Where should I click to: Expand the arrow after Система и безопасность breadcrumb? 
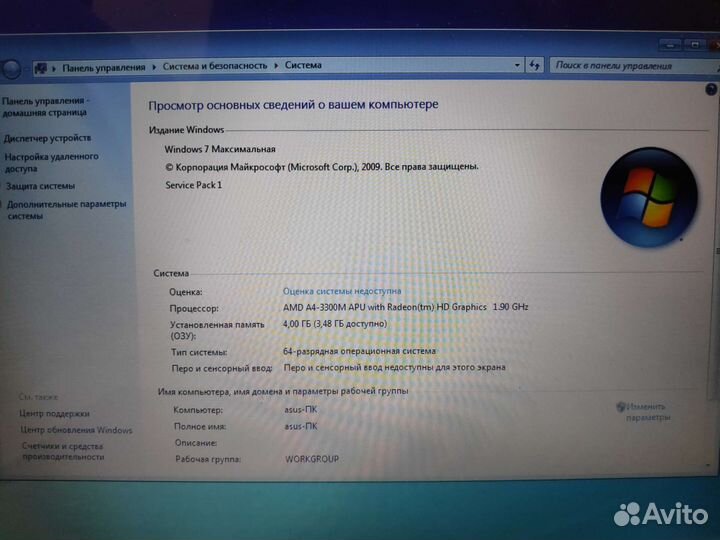point(276,66)
